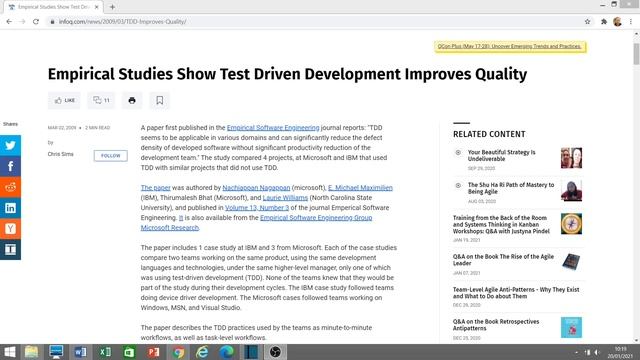The height and width of the screenshot is (360, 640).
Task: Click the taskbar clock
Action: pyautogui.click(x=620, y=352)
